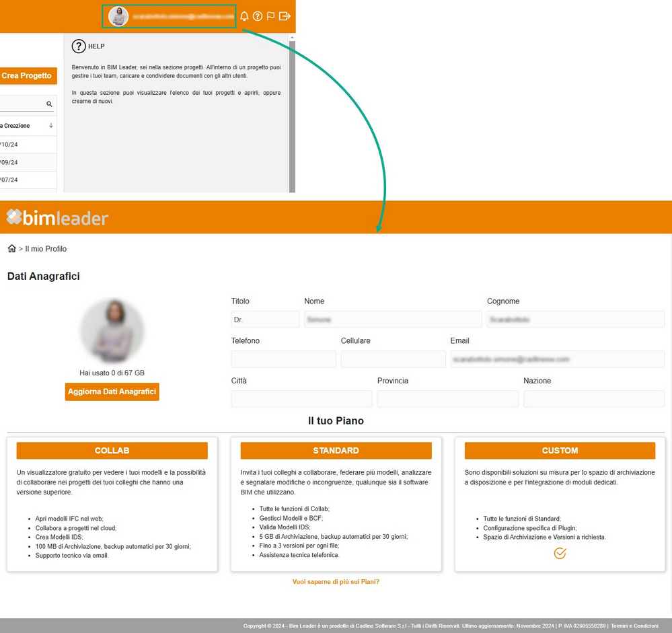The height and width of the screenshot is (633, 672).
Task: Click the Cognome field
Action: [576, 320]
